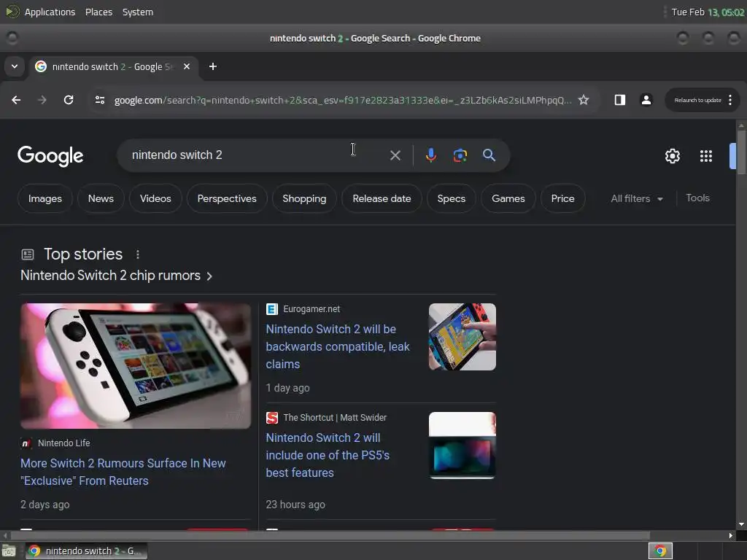Click the Eurogamer.net favicon icon
747x560 pixels.
pos(272,309)
